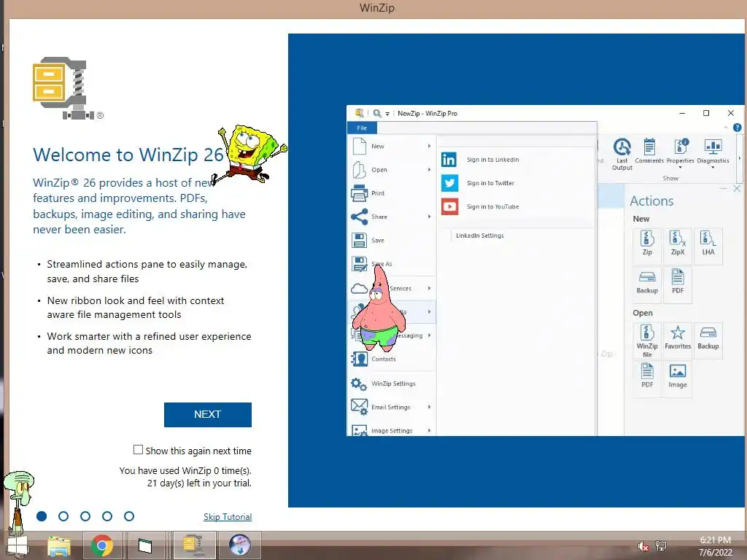Open the quick access toolbar dropdown arrow
Screen dimensions: 747x560
[387, 114]
